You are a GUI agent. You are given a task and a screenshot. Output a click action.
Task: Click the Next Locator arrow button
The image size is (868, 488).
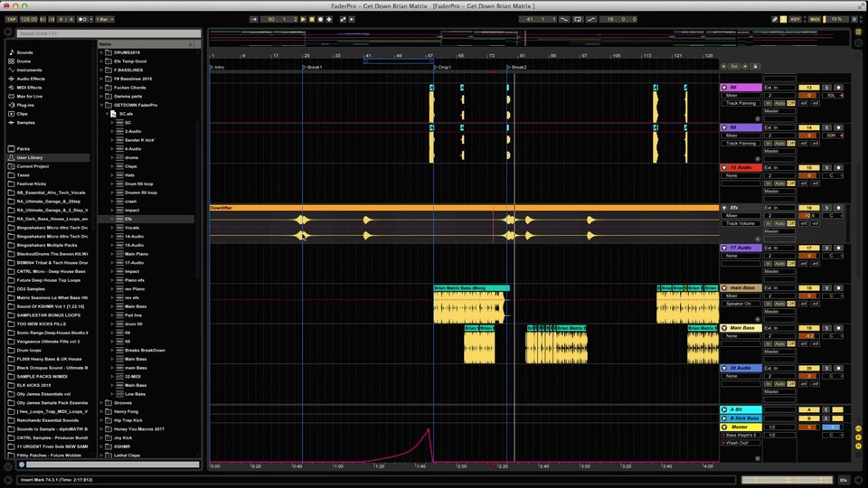tap(745, 66)
